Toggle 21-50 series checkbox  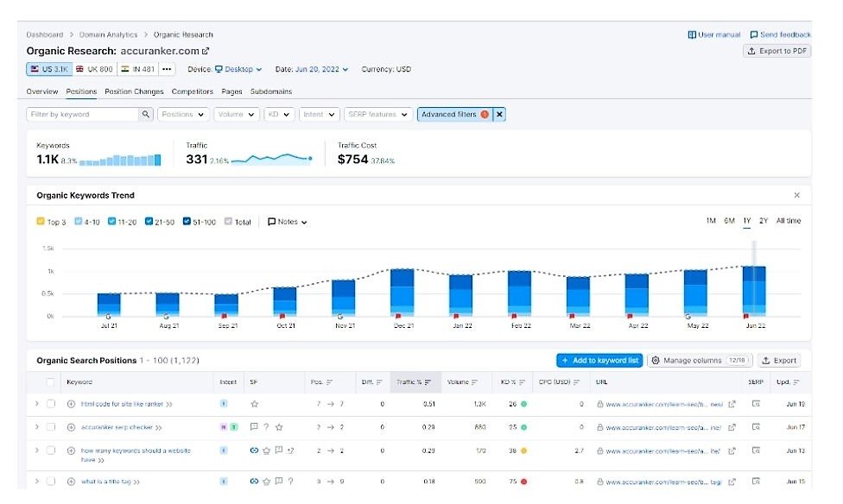click(149, 222)
